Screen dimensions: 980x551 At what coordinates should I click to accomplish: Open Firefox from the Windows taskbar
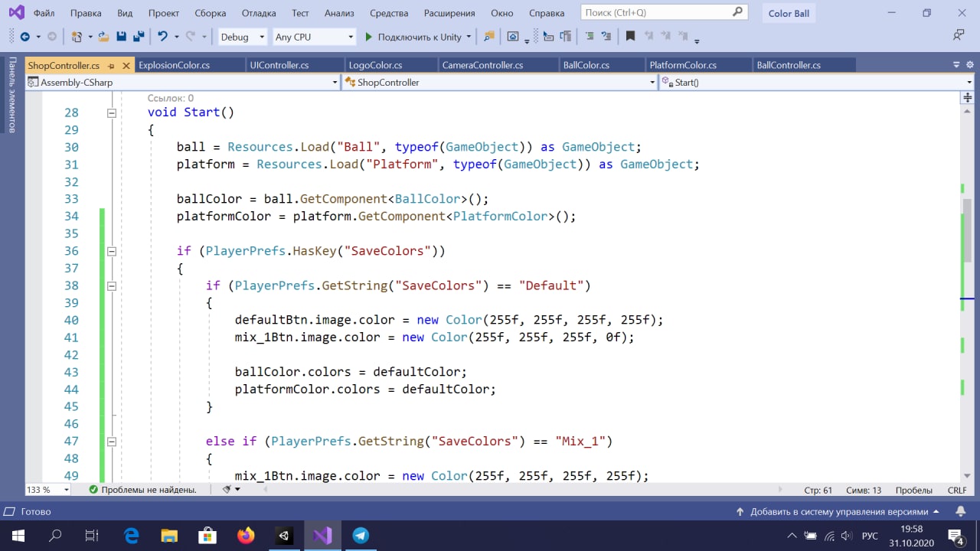click(x=246, y=536)
